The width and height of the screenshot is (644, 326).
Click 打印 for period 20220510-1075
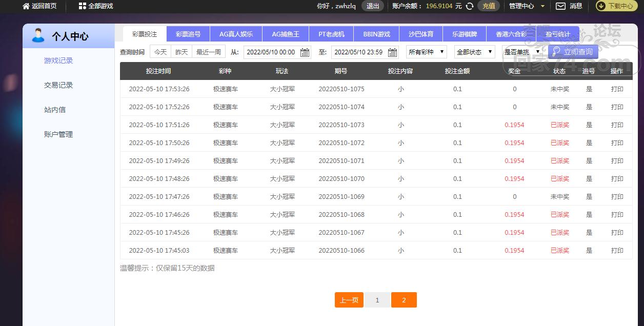617,89
